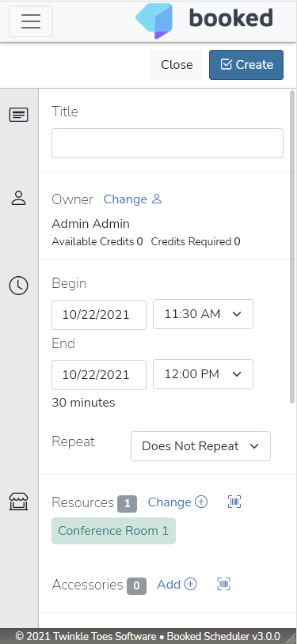Open the hamburger navigation menu
The height and width of the screenshot is (644, 297).
31,21
